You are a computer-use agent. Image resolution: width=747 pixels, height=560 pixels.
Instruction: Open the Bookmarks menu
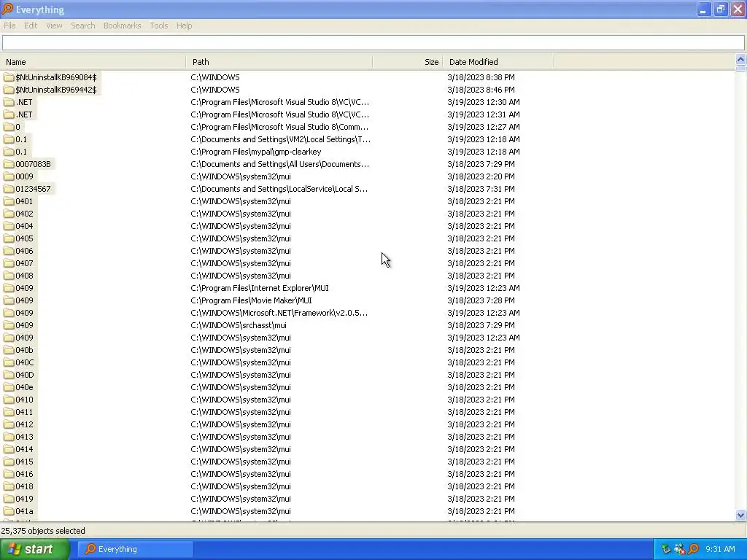[x=122, y=26]
